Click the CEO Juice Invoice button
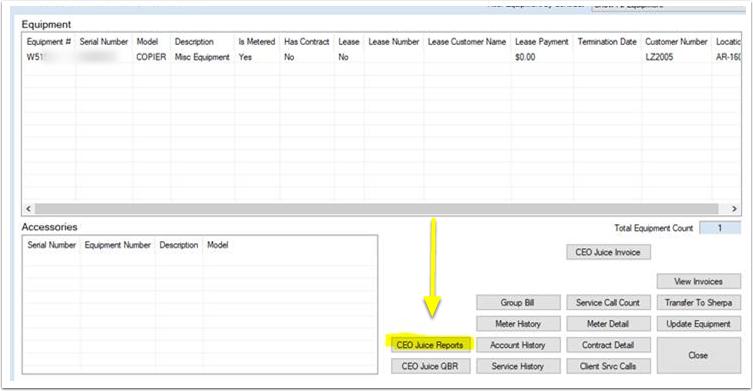The image size is (753, 391). point(608,252)
